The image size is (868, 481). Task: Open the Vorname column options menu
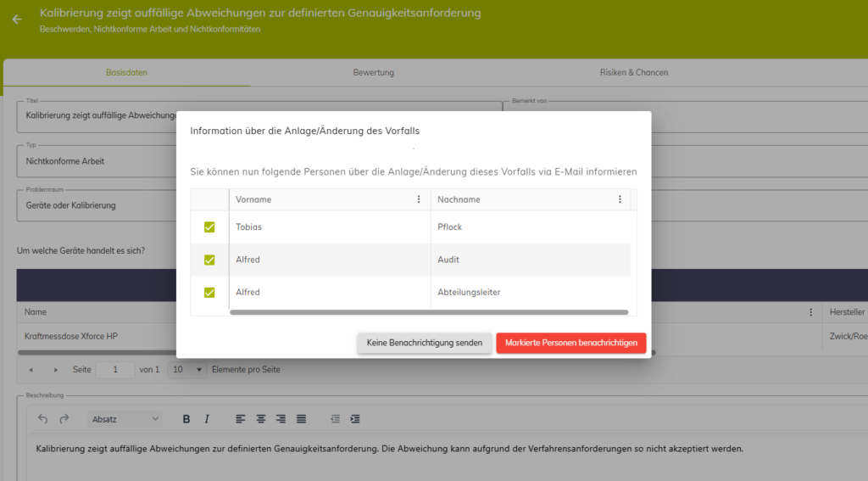click(x=418, y=199)
